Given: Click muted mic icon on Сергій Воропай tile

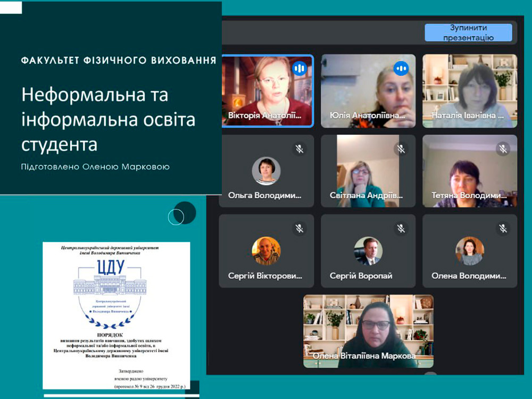Looking at the screenshot, I should (401, 228).
